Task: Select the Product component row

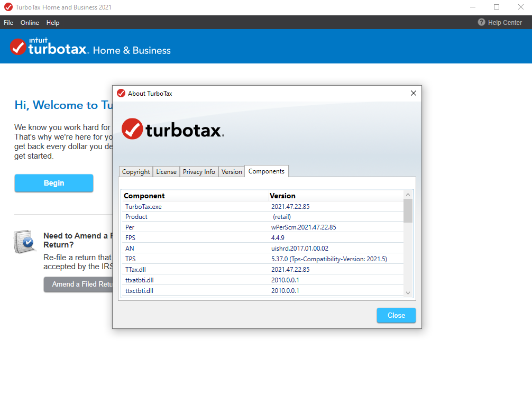Action: coord(263,217)
